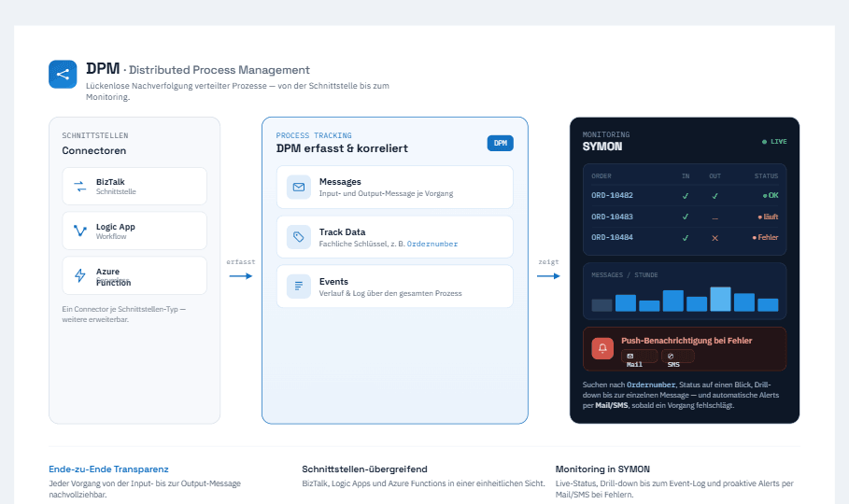This screenshot has width=849, height=504.
Task: Select order row 'ORD-10484'
Action: 685,238
